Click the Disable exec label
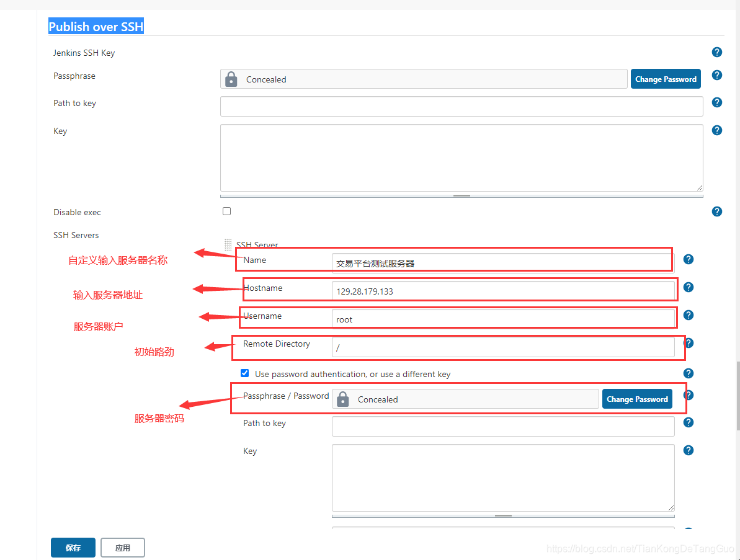Viewport: 740px width, 560px height. point(77,212)
